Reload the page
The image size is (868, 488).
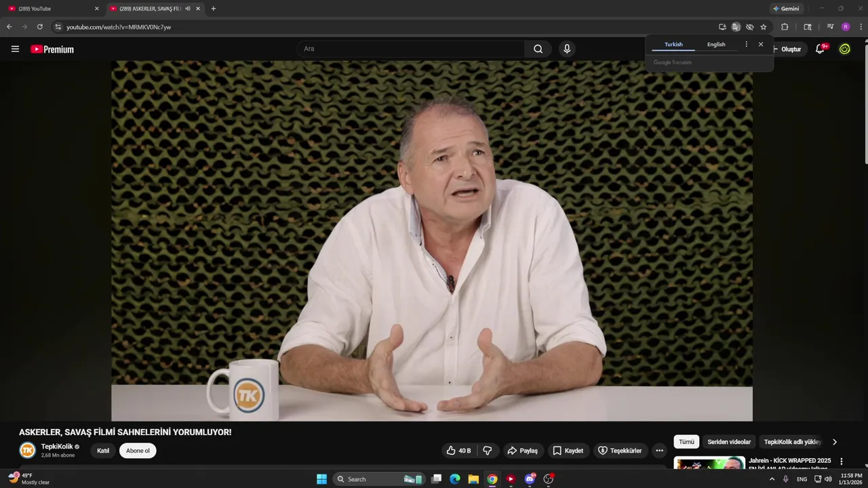tap(40, 27)
